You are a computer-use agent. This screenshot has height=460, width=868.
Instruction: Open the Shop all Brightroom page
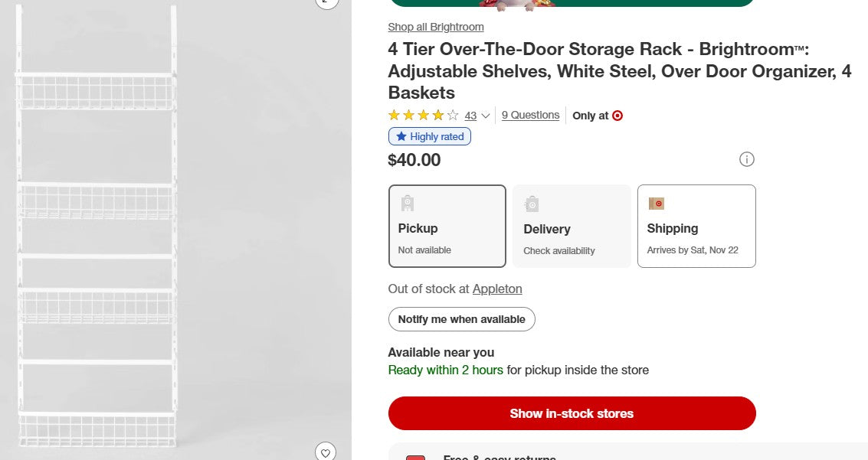point(435,27)
